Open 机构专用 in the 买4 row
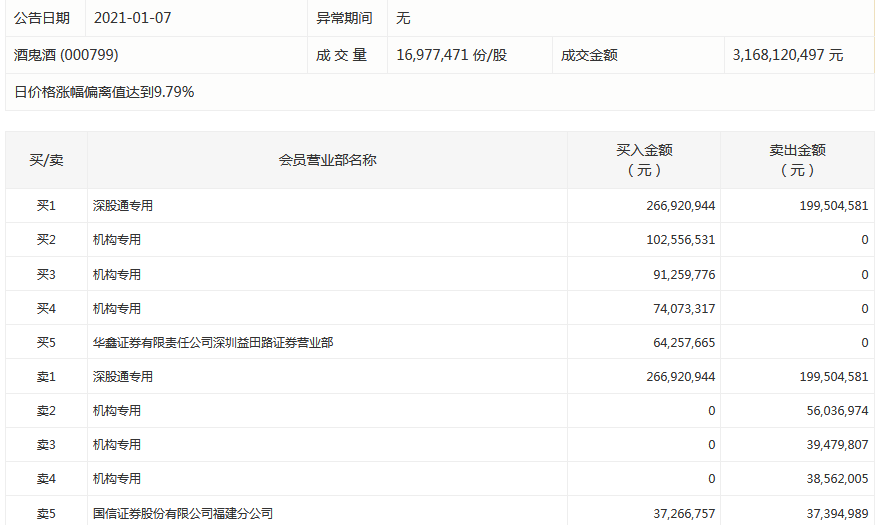 click(x=117, y=308)
